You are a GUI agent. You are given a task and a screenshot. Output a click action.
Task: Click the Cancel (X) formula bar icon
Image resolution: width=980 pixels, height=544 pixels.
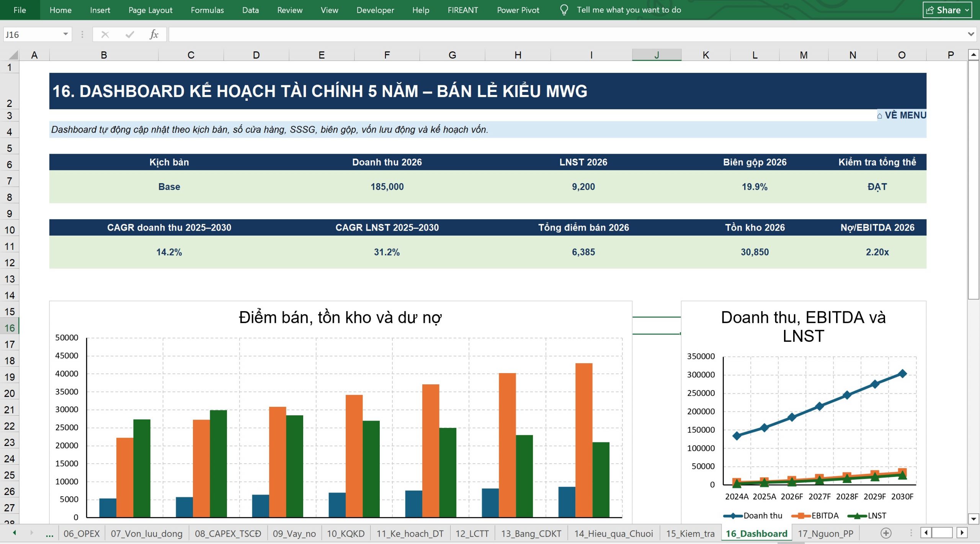click(x=105, y=35)
